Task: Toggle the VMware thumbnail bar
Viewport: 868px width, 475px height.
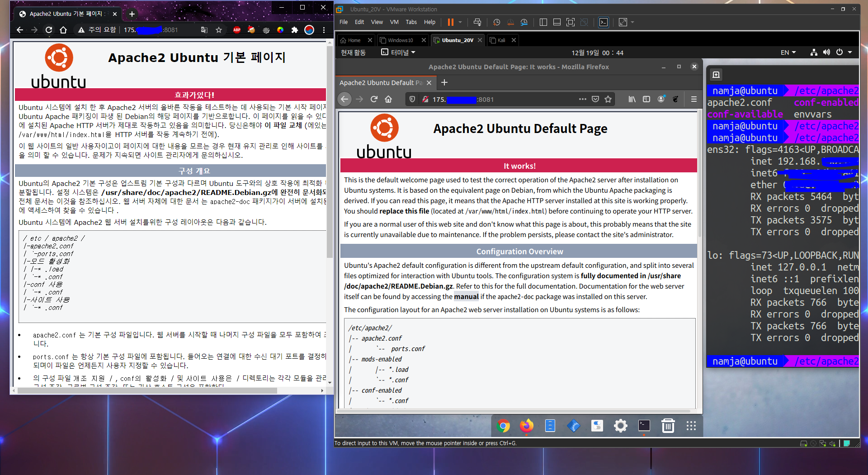Action: click(x=557, y=22)
